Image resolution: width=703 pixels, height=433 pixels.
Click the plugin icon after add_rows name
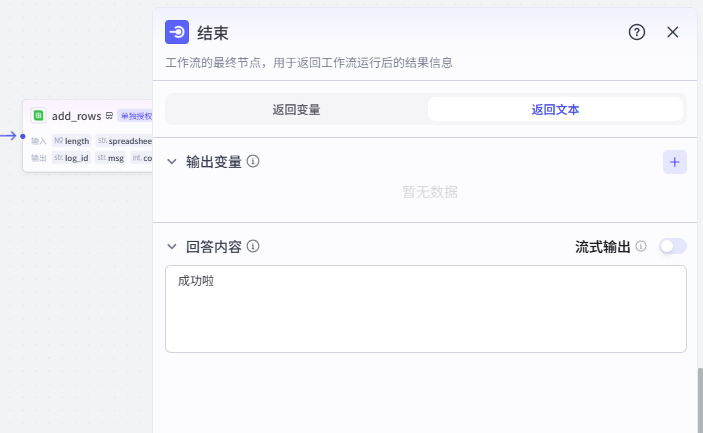pyautogui.click(x=109, y=116)
